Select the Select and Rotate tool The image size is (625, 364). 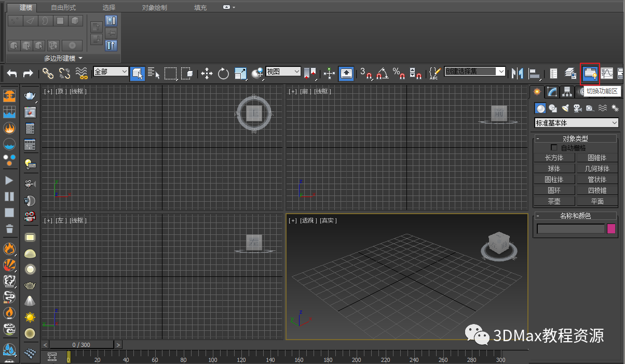point(223,74)
